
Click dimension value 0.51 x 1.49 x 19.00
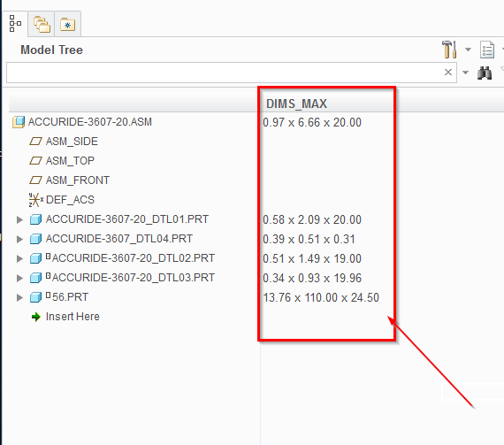312,259
